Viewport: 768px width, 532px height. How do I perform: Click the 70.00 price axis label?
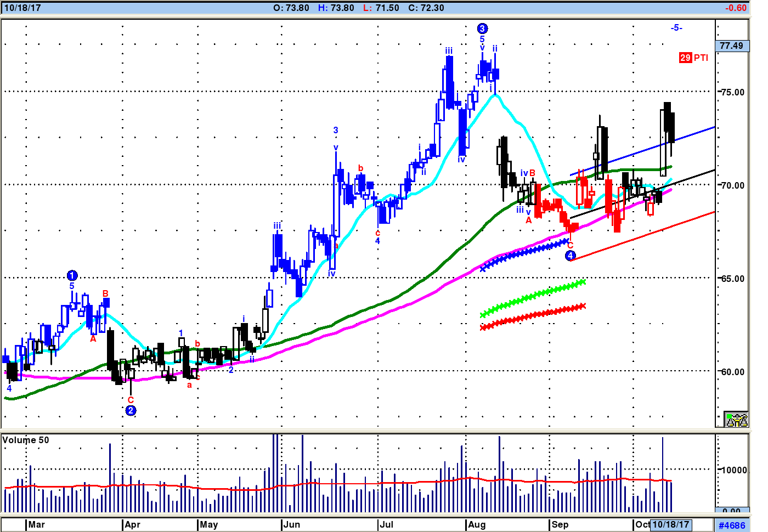733,185
